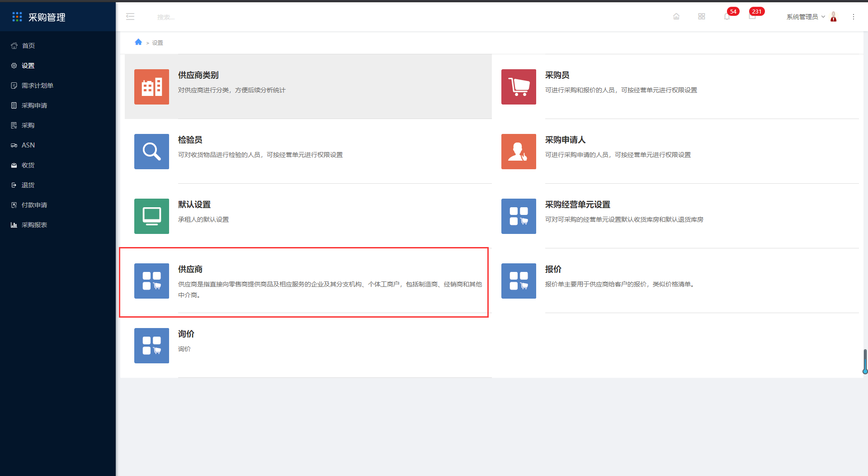Click description 承租人的默认设置
This screenshot has width=868, height=476.
click(x=203, y=219)
